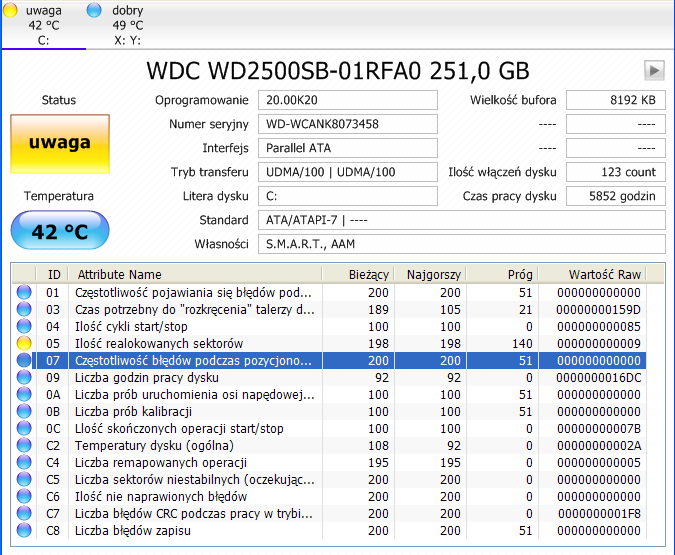Select row Czas potrzebny do "rozkręcenia" talerzy
Screen dimensions: 675x555
[x=329, y=309]
